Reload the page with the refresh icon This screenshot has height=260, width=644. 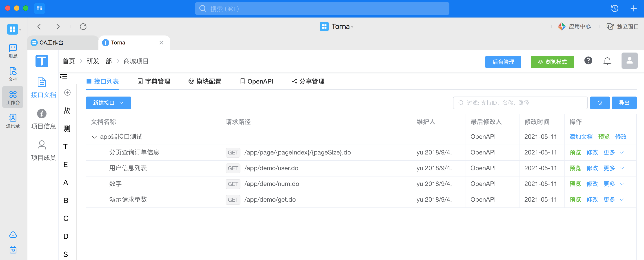pyautogui.click(x=83, y=26)
